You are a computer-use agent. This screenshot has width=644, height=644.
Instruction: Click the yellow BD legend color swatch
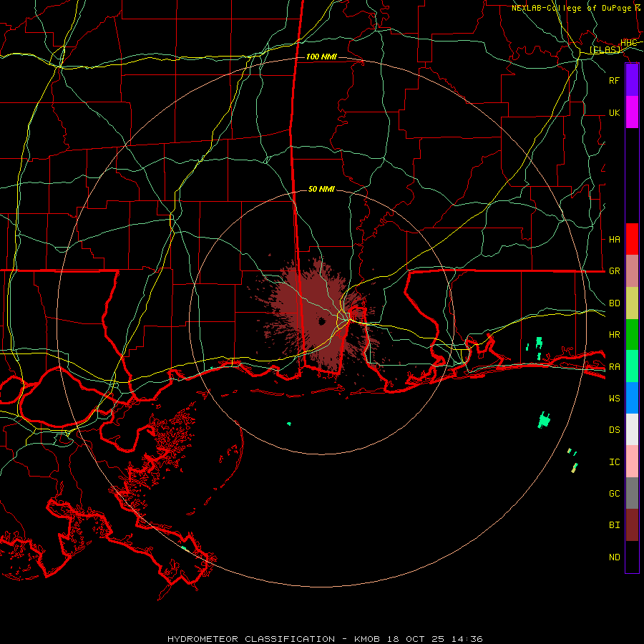click(x=632, y=303)
